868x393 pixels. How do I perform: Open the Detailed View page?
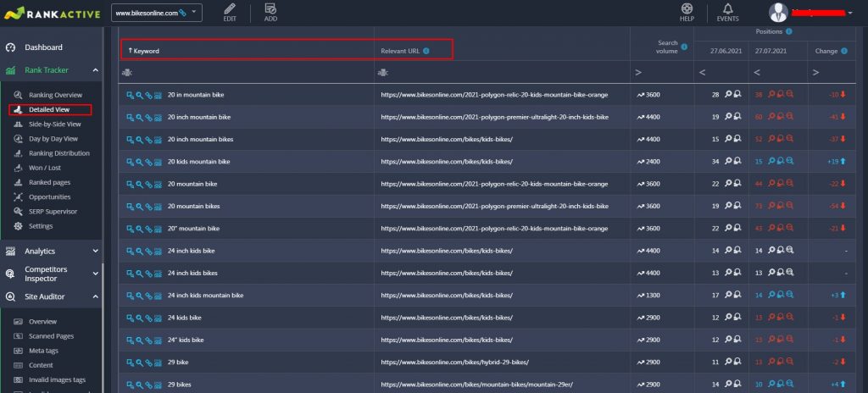pos(49,109)
